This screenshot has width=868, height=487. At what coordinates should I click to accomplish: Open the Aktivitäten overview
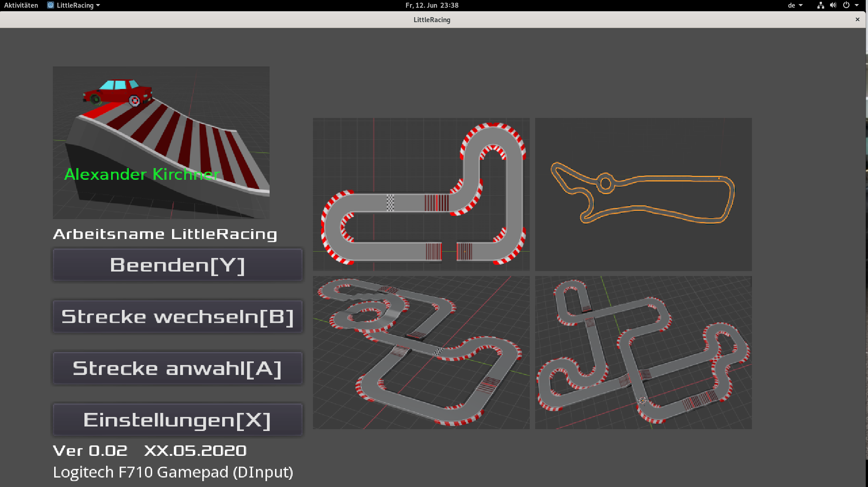click(x=21, y=5)
